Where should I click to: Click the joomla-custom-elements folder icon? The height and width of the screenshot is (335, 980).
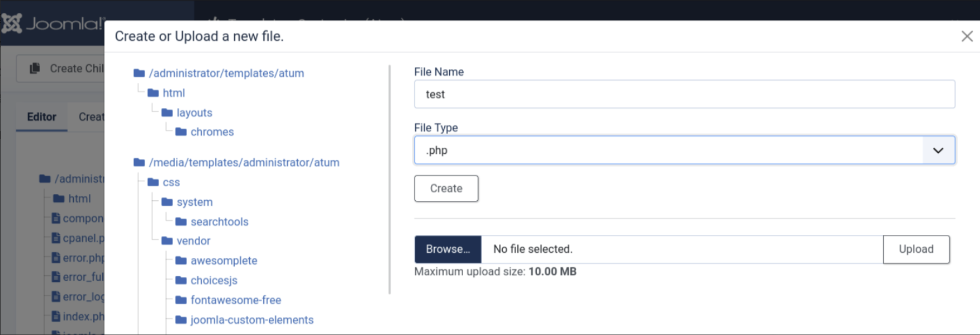181,320
